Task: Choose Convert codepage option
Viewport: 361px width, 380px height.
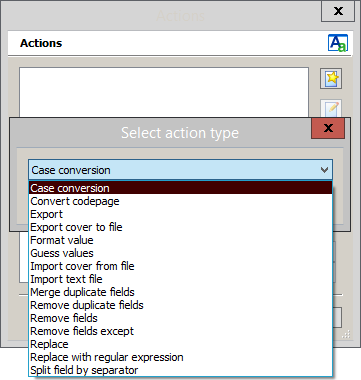Action: coord(180,201)
